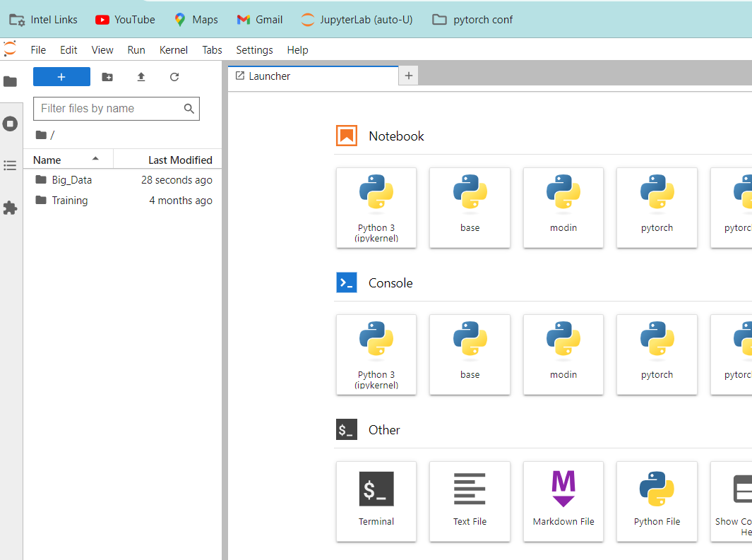Open the YouTube bookmark
752x560 pixels.
pos(125,20)
